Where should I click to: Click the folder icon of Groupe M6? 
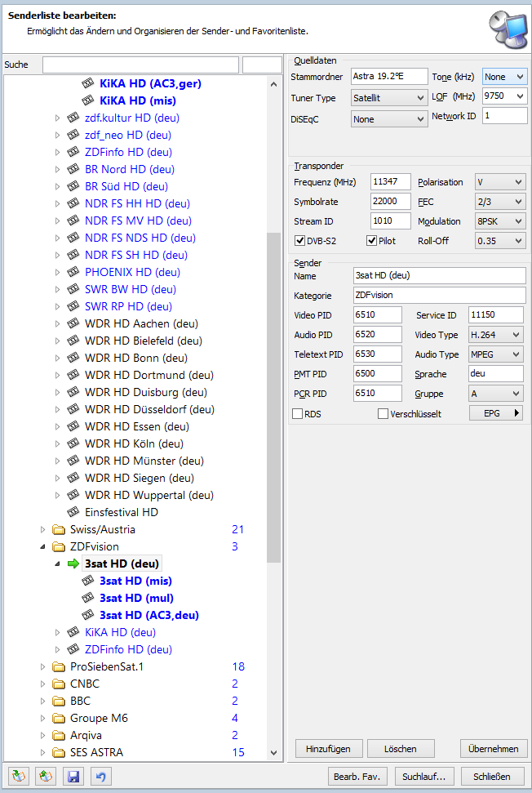pos(59,718)
